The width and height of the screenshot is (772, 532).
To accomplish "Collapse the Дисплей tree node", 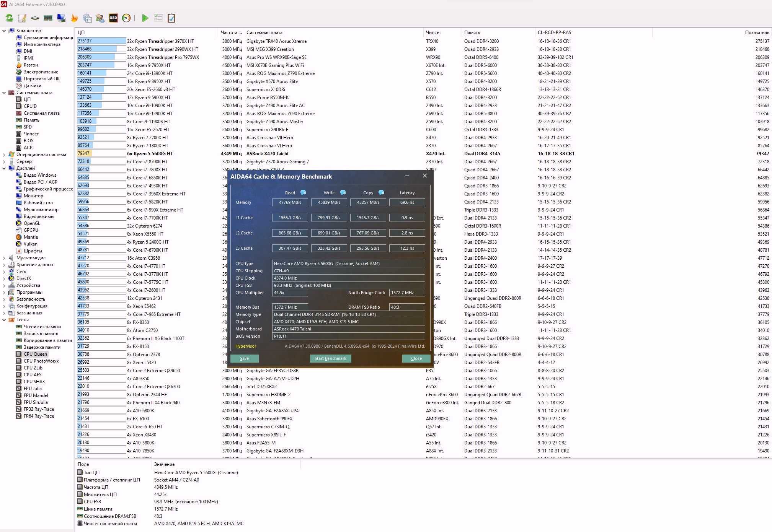I will coord(4,168).
